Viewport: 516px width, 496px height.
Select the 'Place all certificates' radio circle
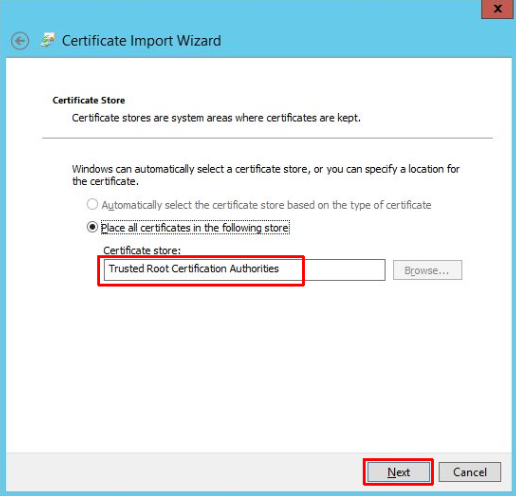pyautogui.click(x=92, y=227)
